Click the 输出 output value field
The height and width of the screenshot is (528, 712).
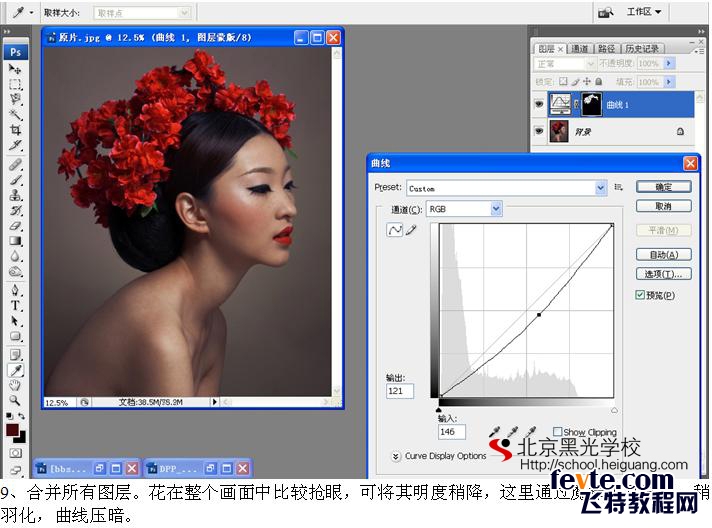(x=400, y=391)
